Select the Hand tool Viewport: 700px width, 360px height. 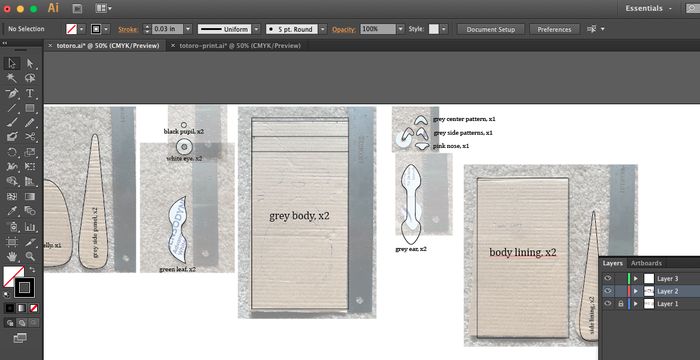click(x=12, y=256)
